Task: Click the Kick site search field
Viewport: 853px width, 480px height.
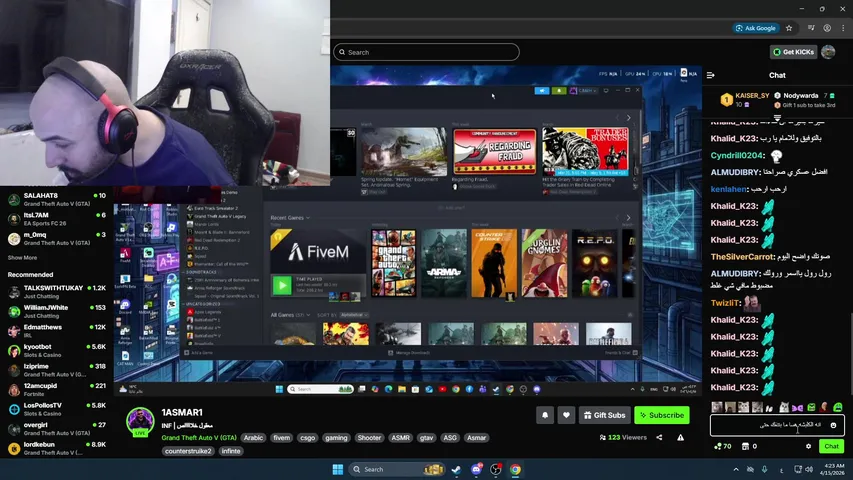Action: point(426,52)
